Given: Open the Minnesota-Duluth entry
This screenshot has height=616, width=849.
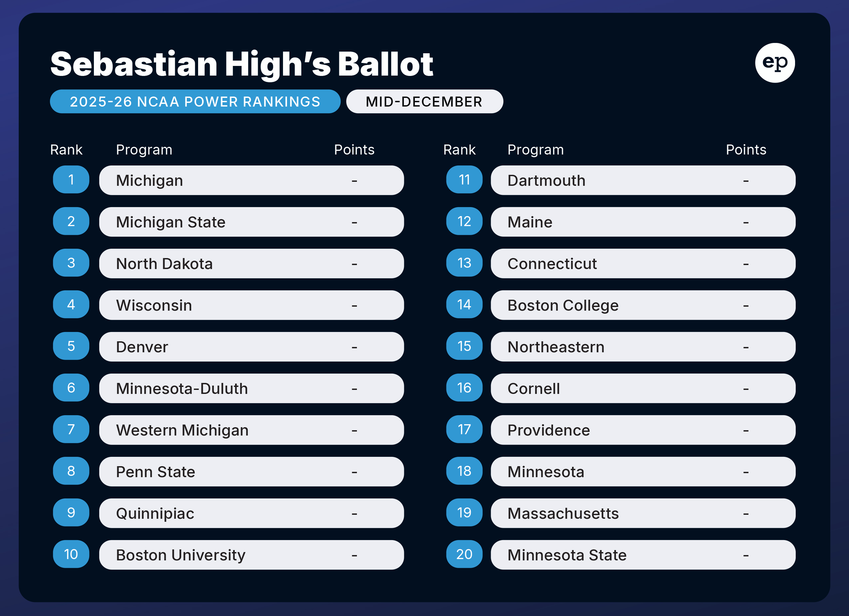Looking at the screenshot, I should pos(251,388).
